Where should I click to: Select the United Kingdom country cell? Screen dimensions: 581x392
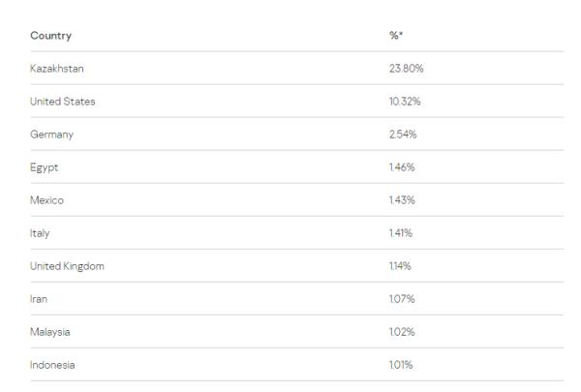pyautogui.click(x=67, y=266)
